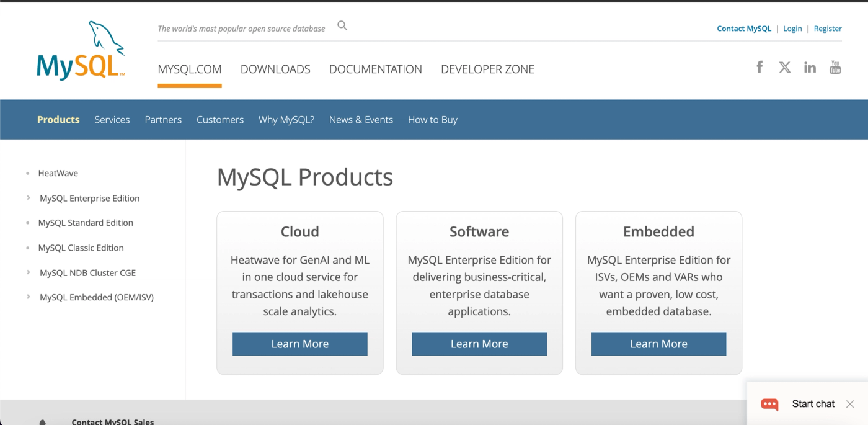The height and width of the screenshot is (425, 868).
Task: Open MySQL Classic Edition sidebar link
Action: pyautogui.click(x=81, y=248)
